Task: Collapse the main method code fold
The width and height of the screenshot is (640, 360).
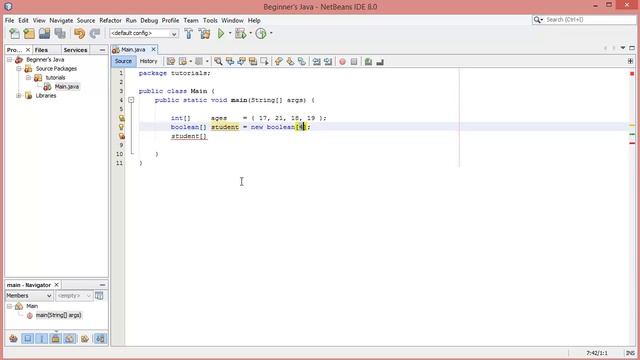Action: [131, 100]
